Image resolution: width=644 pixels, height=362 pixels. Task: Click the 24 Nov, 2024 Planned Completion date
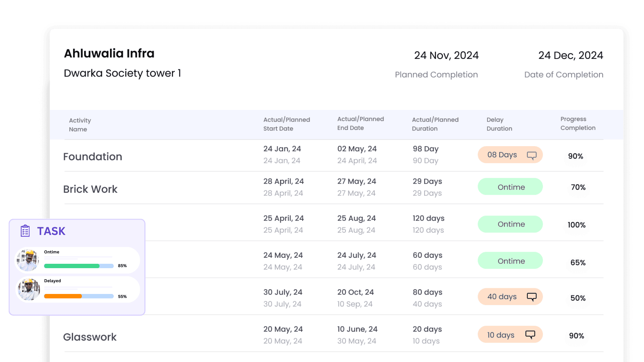pyautogui.click(x=446, y=55)
